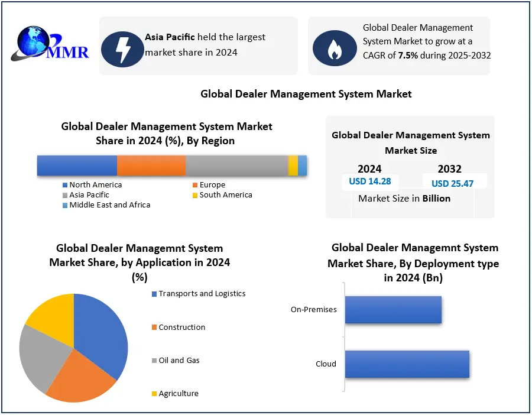The height and width of the screenshot is (415, 532).
Task: Click the USD 25.47 value for 2032
Action: pyautogui.click(x=452, y=183)
